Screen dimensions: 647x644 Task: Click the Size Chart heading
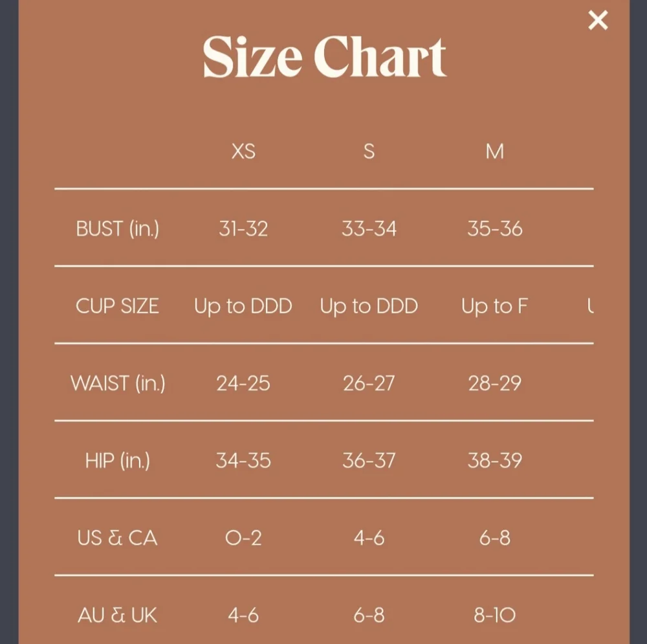[324, 58]
